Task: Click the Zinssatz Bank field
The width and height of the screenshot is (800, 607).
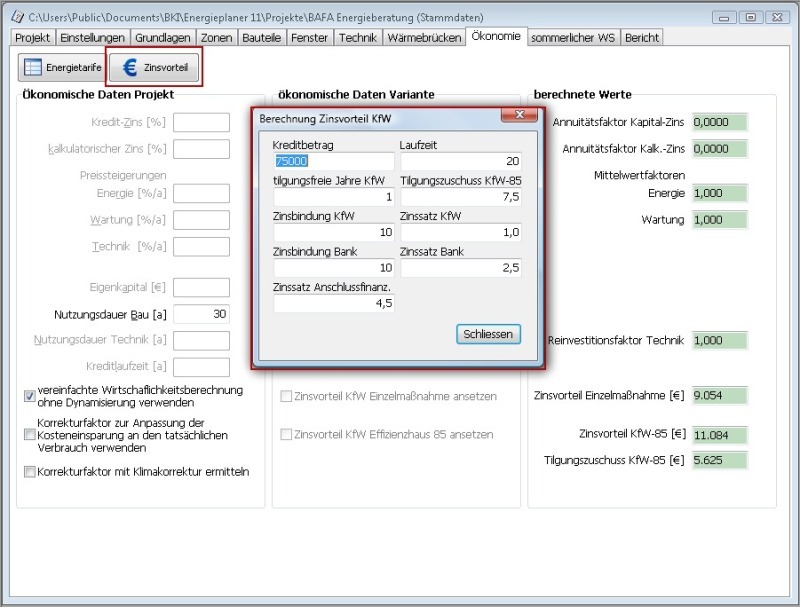Action: [461, 268]
